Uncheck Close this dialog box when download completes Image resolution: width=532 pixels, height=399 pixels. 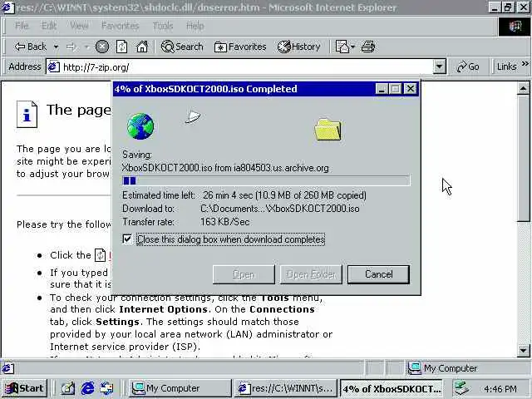(x=127, y=239)
